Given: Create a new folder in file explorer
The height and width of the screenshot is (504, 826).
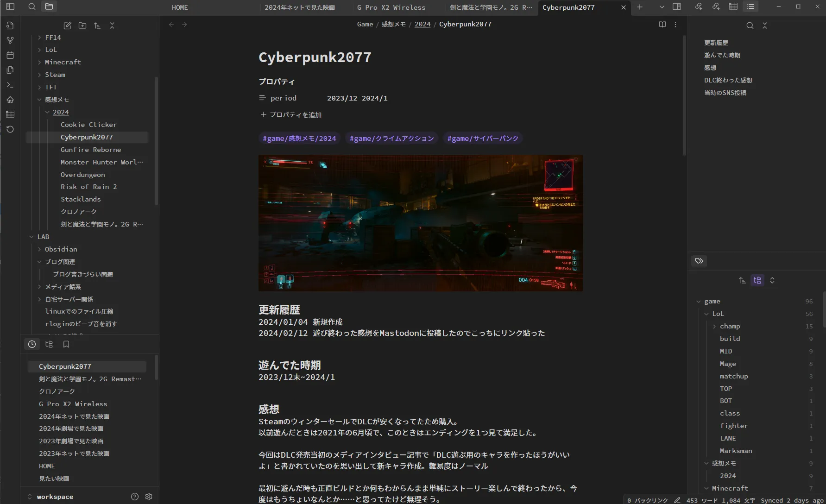Looking at the screenshot, I should pos(82,25).
